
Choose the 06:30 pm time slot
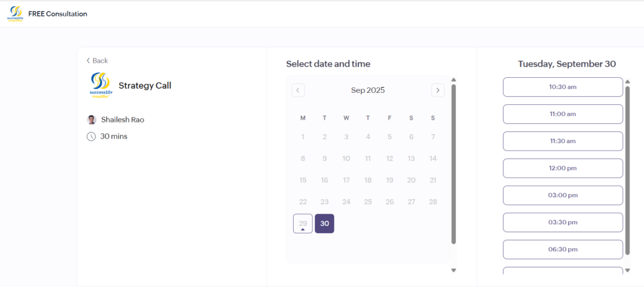coord(562,249)
